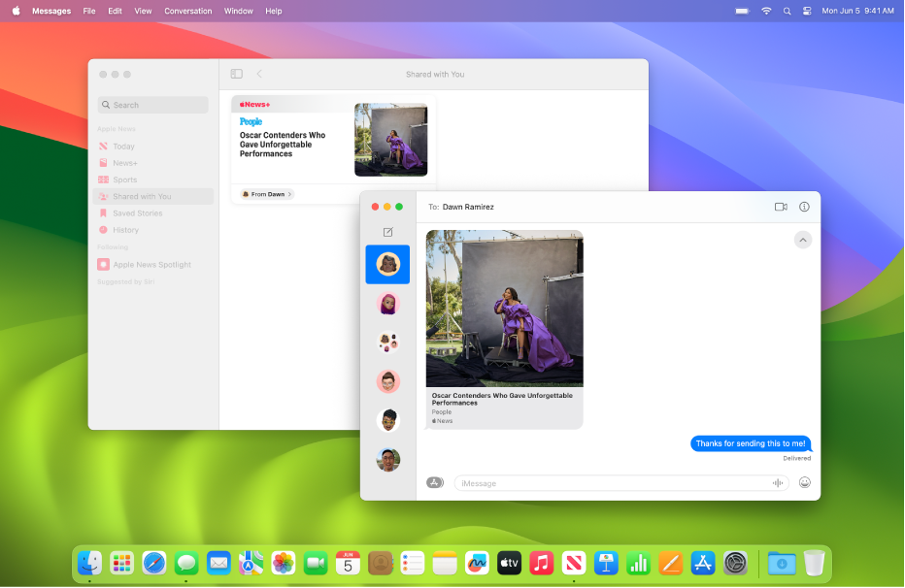
Task: Compose a new message
Action: coord(387,232)
